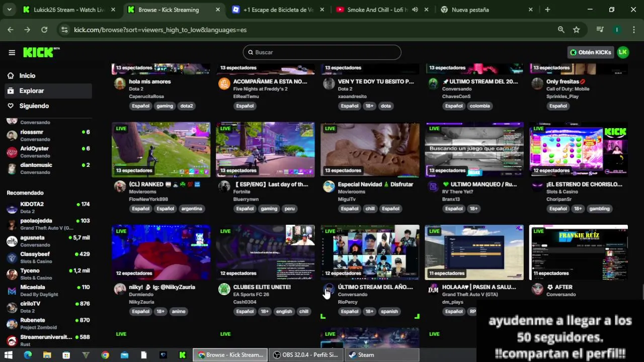Click Rubenete avatar in Recomendado
Image resolution: width=644 pixels, height=362 pixels.
coord(12,324)
